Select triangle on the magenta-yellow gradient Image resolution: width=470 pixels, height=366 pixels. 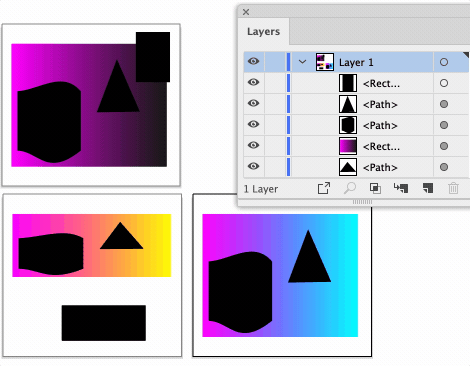(121, 238)
